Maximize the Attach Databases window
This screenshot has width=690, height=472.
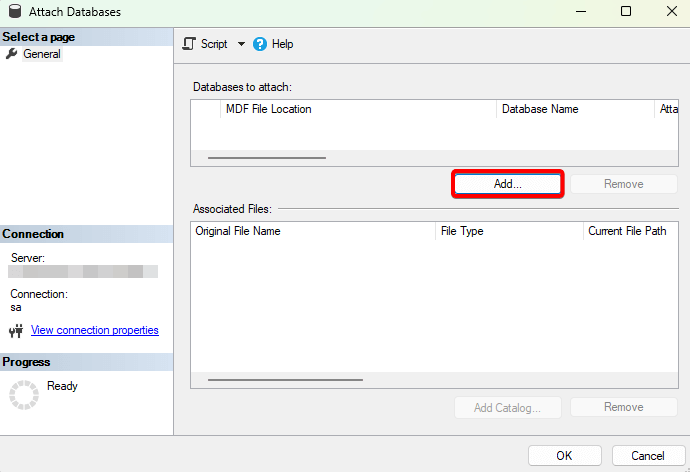pos(626,11)
